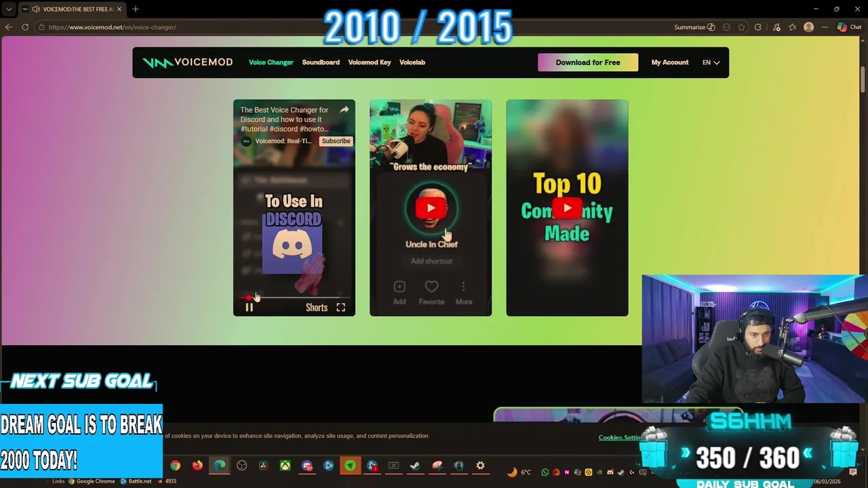Open Edge settings and more menu

pyautogui.click(x=825, y=27)
